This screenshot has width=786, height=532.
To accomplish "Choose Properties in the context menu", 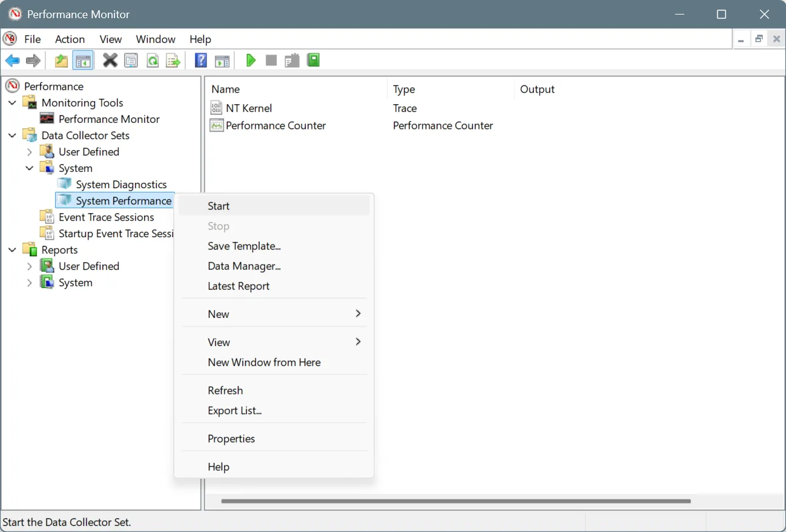I will [x=274, y=438].
